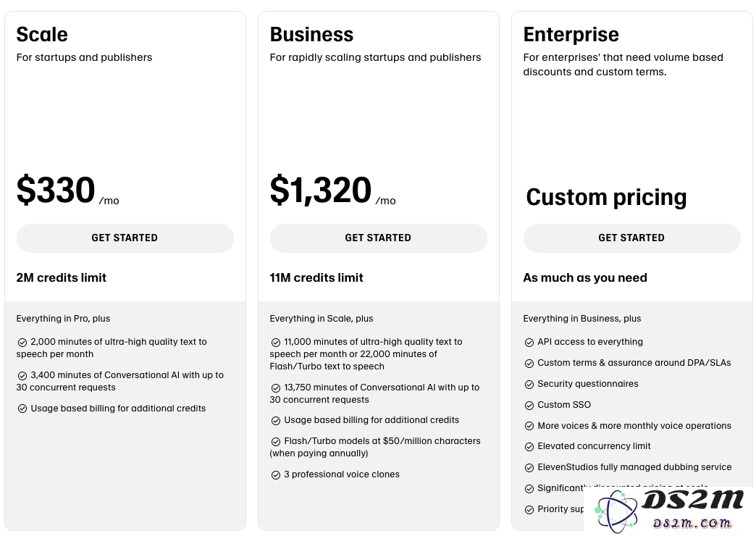Select the Enterprise plan heading
The width and height of the screenshot is (756, 536).
[571, 35]
